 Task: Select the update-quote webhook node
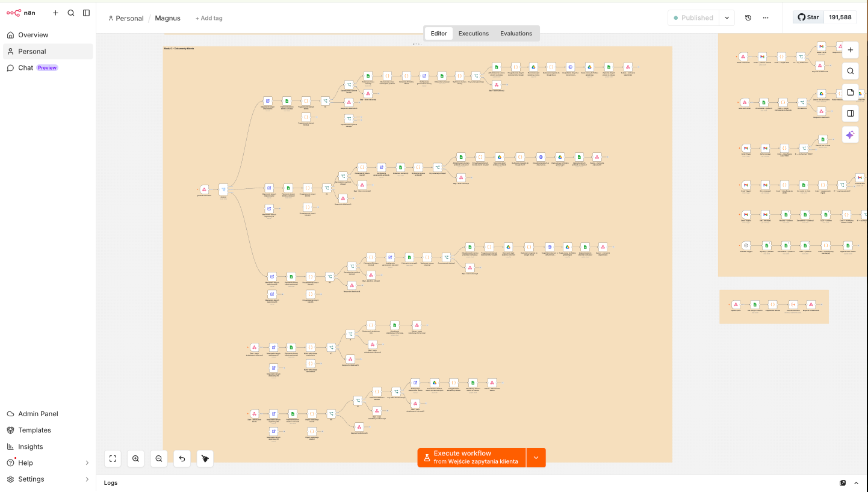[736, 304]
